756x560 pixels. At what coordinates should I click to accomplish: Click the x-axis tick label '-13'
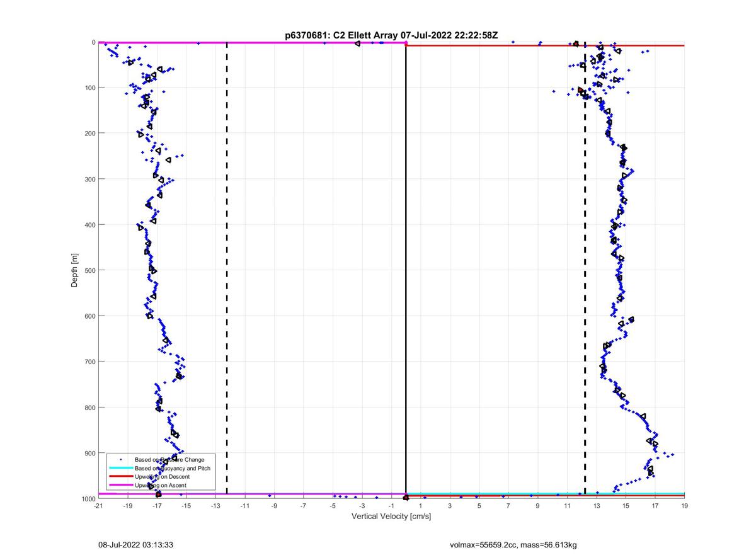pyautogui.click(x=215, y=506)
